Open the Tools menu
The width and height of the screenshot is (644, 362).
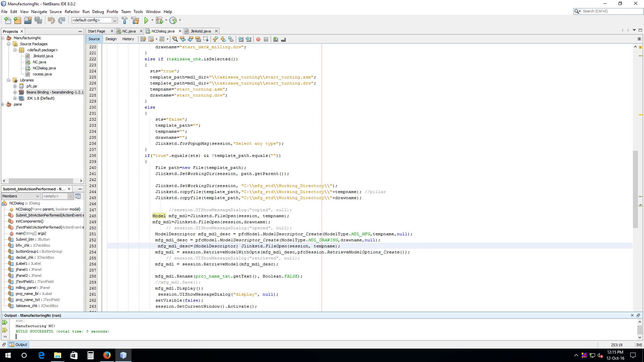[x=138, y=11]
